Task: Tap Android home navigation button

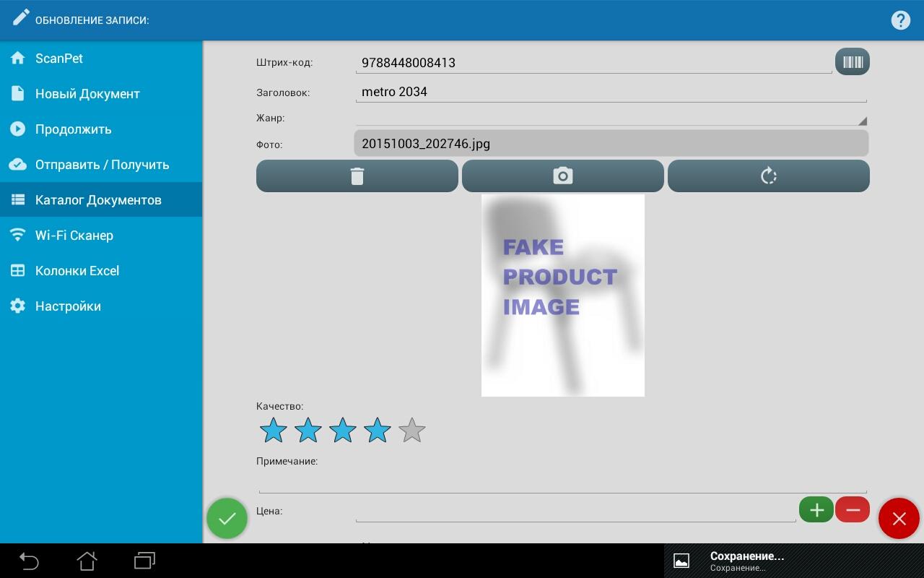Action: [87, 561]
